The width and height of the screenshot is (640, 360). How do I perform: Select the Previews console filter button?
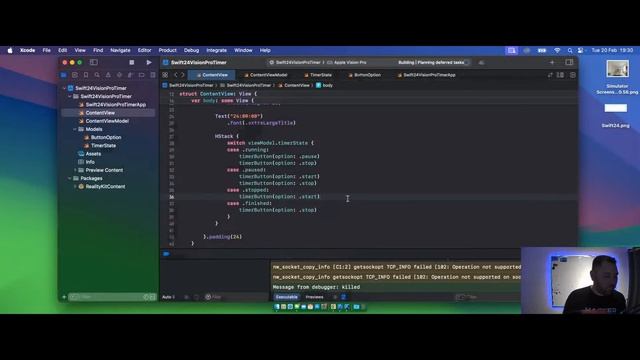tap(314, 297)
